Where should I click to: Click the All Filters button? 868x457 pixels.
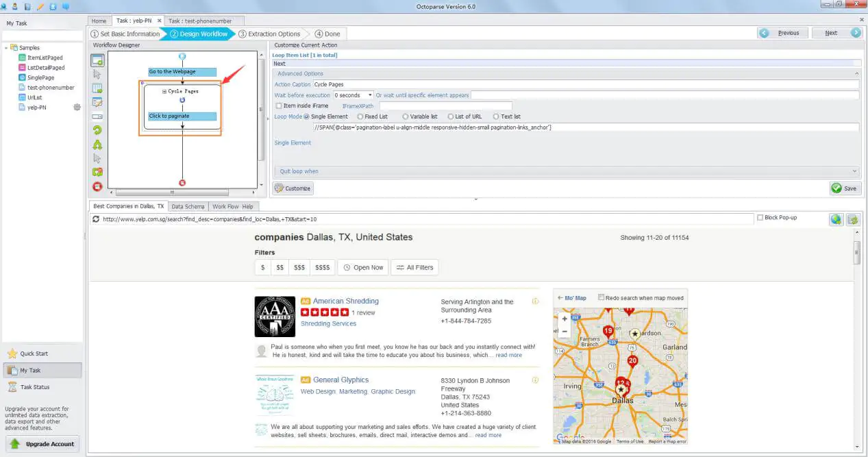tap(414, 267)
